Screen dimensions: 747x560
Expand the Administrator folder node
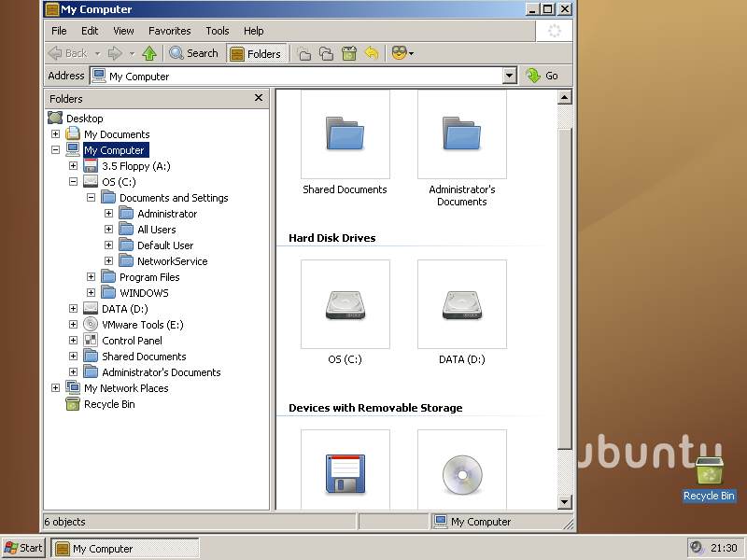(x=108, y=214)
